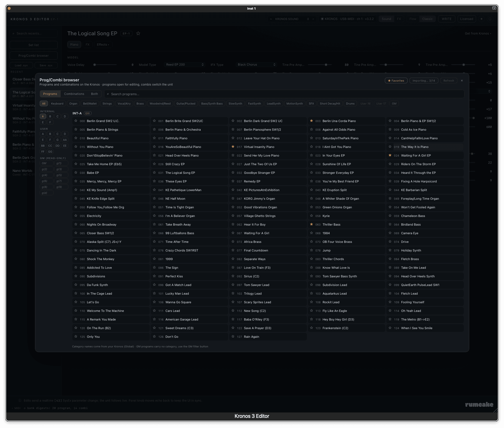
Task: Enable the GM filter chip
Action: (x=394, y=104)
